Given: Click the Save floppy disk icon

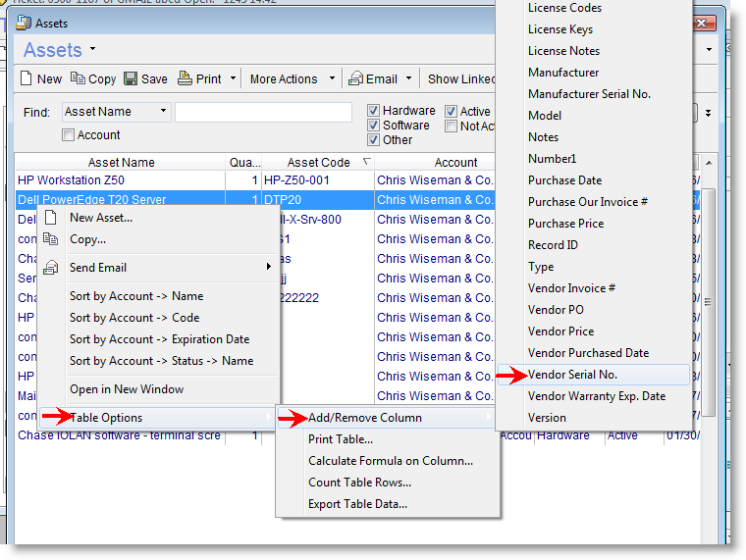Looking at the screenshot, I should (x=131, y=79).
